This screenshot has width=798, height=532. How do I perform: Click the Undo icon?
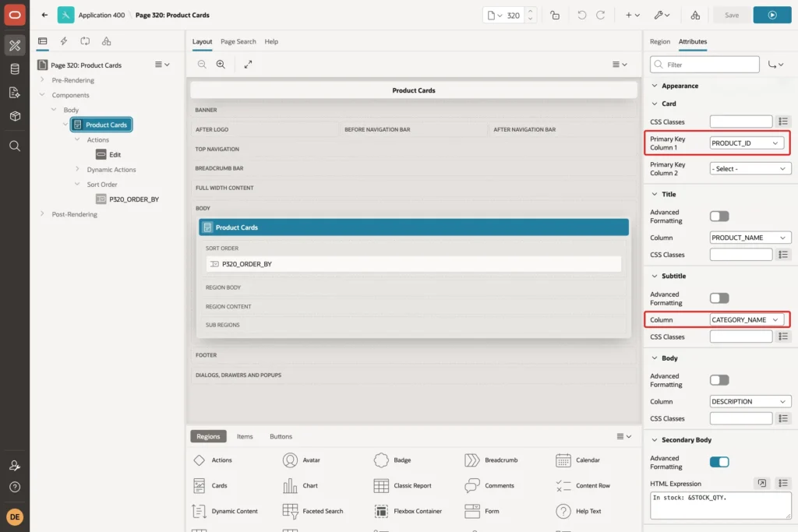(581, 15)
